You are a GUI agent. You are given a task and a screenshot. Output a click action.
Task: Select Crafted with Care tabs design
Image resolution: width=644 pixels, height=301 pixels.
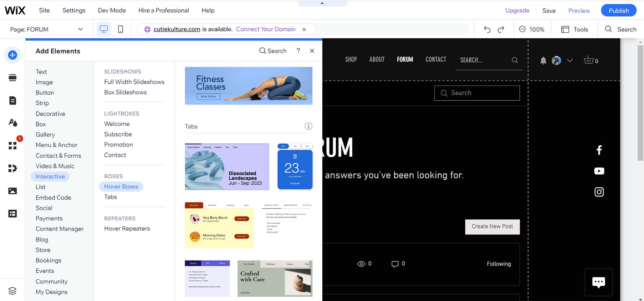coord(275,278)
